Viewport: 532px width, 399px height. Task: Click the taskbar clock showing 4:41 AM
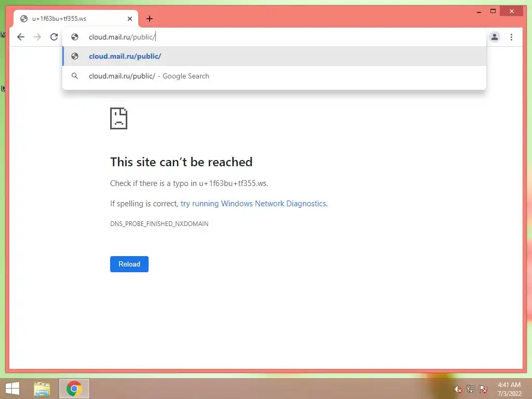[x=509, y=389]
